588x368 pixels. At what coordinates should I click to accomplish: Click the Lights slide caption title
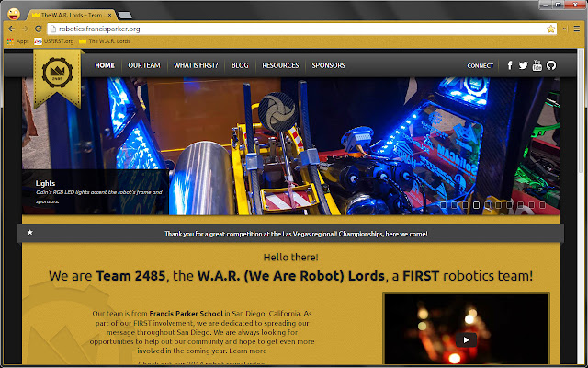coord(45,183)
